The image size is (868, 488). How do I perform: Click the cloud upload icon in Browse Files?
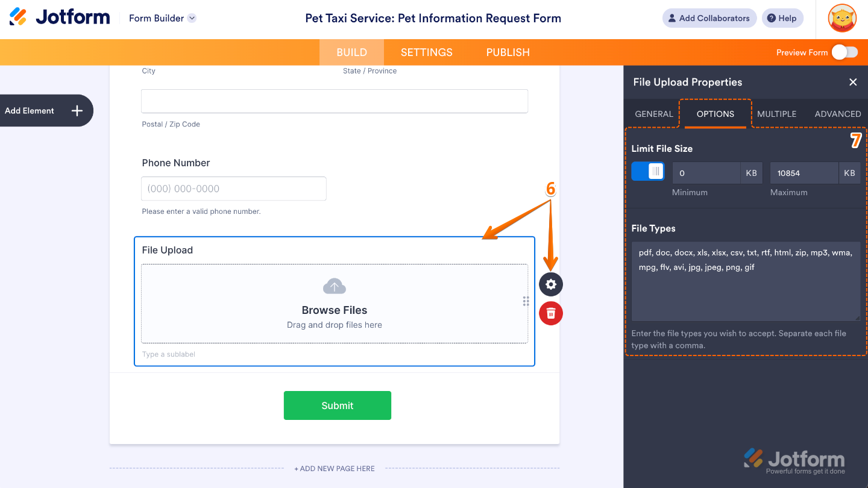[x=335, y=287]
